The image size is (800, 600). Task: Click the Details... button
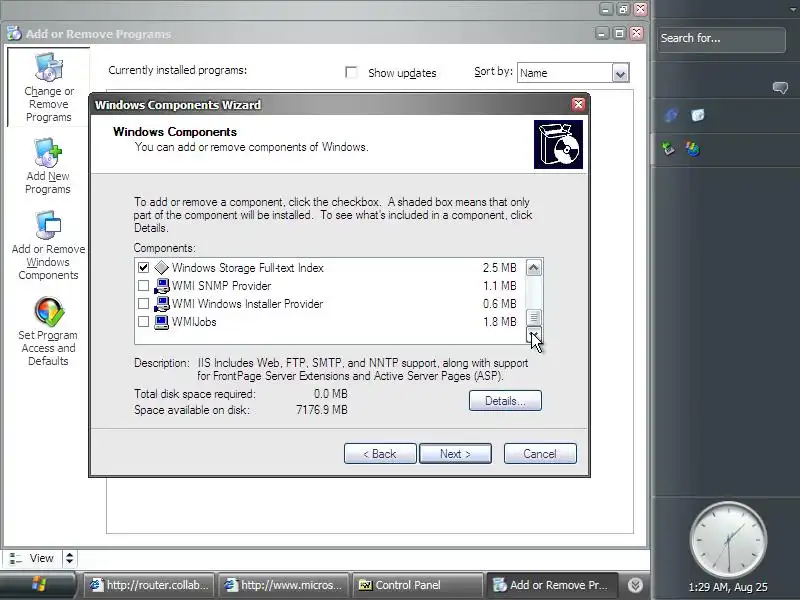[x=505, y=401]
